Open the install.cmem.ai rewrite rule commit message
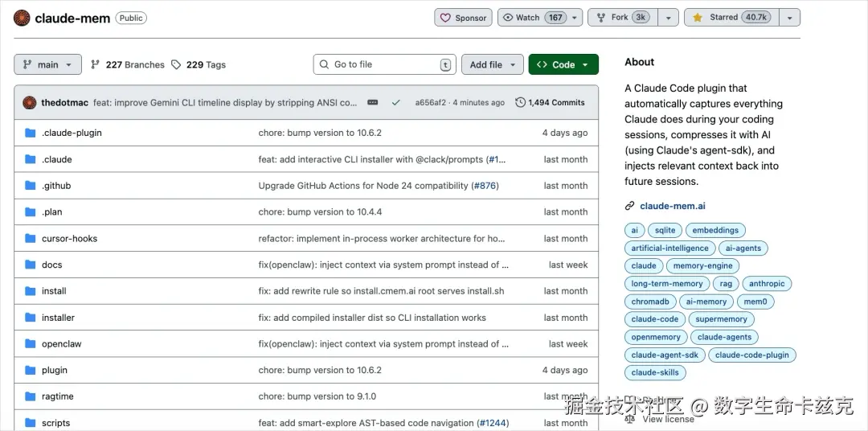 click(382, 291)
